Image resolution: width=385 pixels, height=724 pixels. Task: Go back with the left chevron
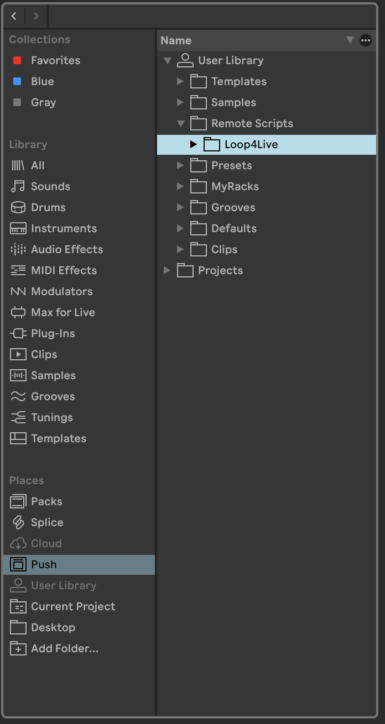pos(14,17)
